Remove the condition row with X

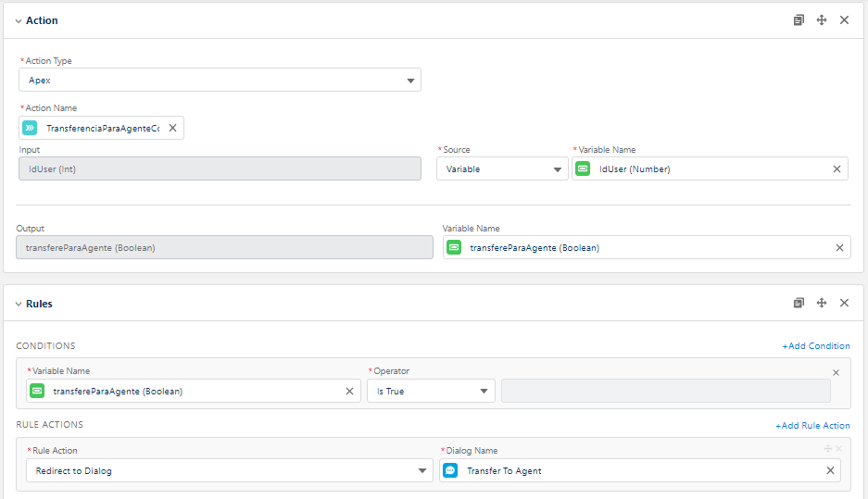pyautogui.click(x=836, y=372)
